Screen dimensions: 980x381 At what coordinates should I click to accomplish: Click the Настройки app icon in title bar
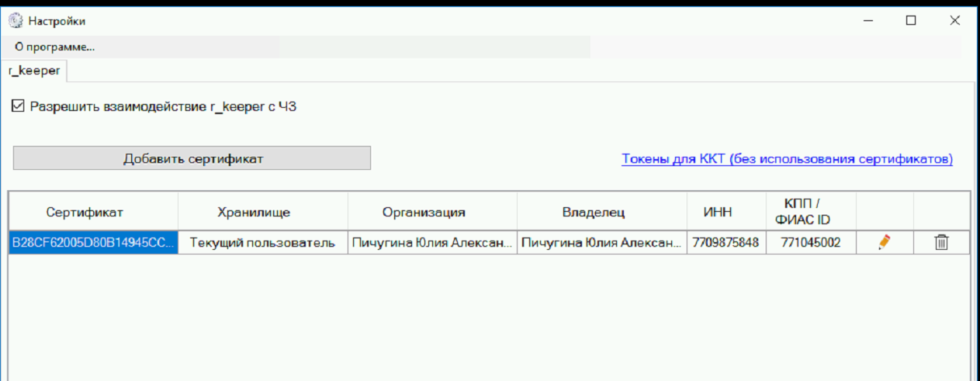click(16, 21)
